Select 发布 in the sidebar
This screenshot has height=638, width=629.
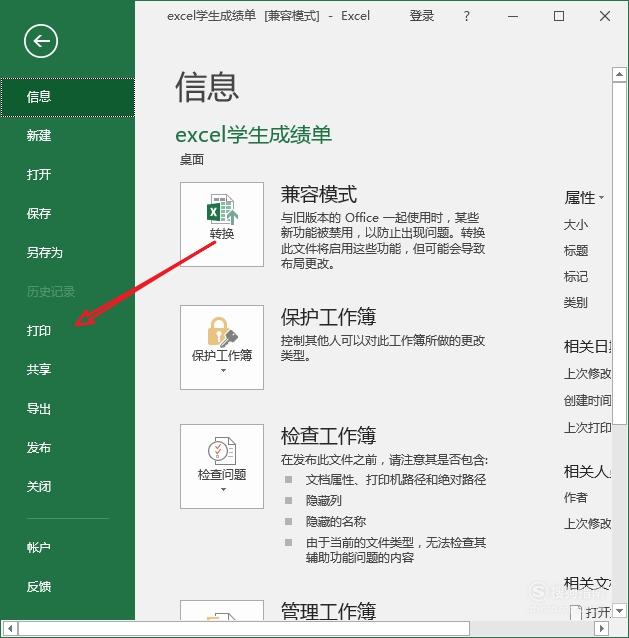click(68, 448)
